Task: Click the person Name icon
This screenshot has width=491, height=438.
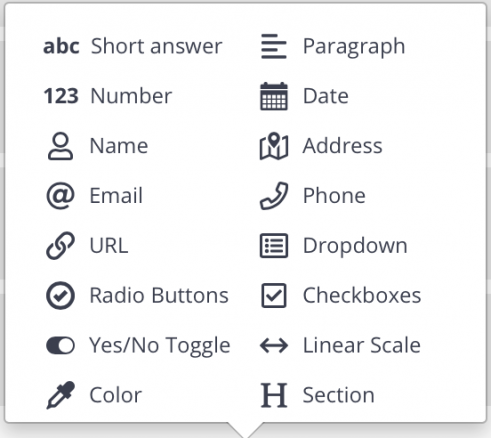Action: (60, 146)
